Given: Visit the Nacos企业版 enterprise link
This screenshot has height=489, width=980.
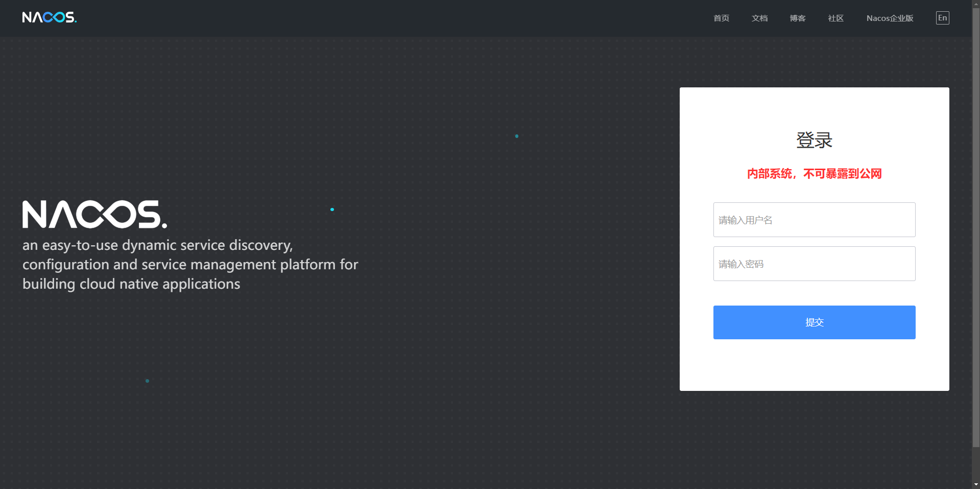Looking at the screenshot, I should (890, 18).
